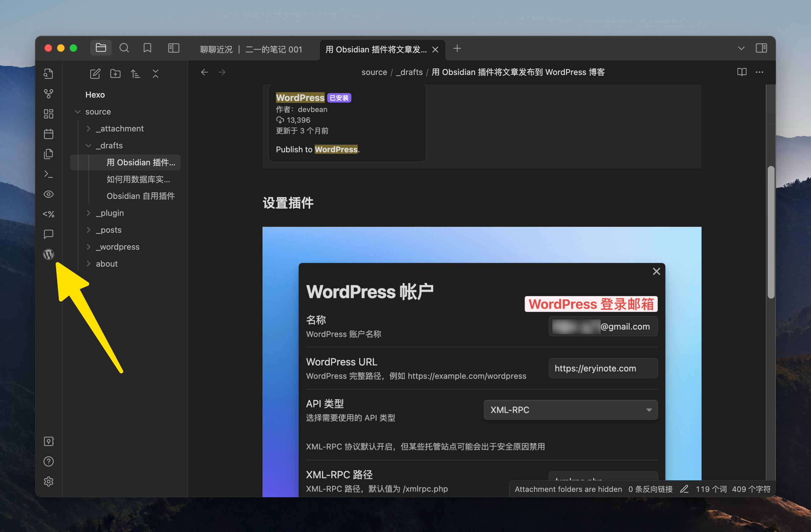Select the WordPress plugin icon in the ribbon
The width and height of the screenshot is (811, 532).
(x=49, y=254)
